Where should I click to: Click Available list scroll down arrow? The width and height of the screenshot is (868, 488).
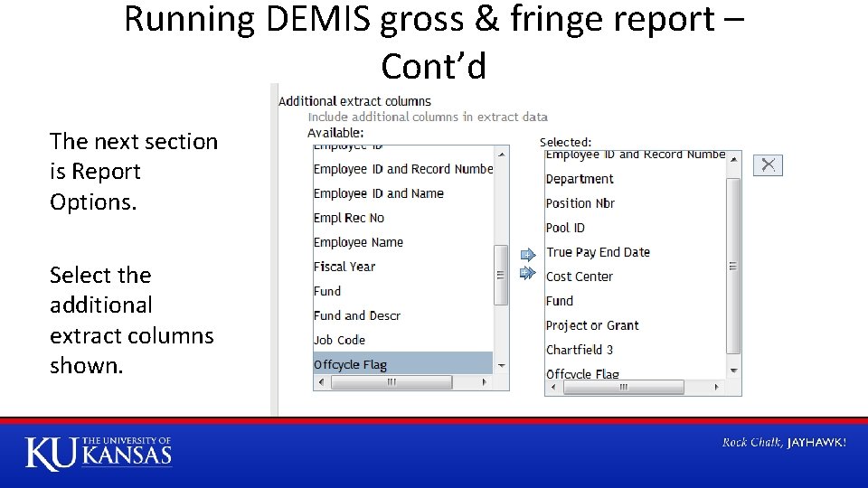coord(501,365)
